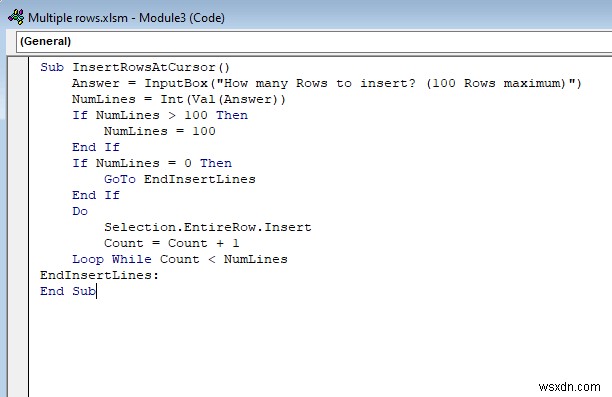Viewport: 612px width, 397px height.
Task: Click the second 'End If' line after GoTo
Action: [96, 195]
